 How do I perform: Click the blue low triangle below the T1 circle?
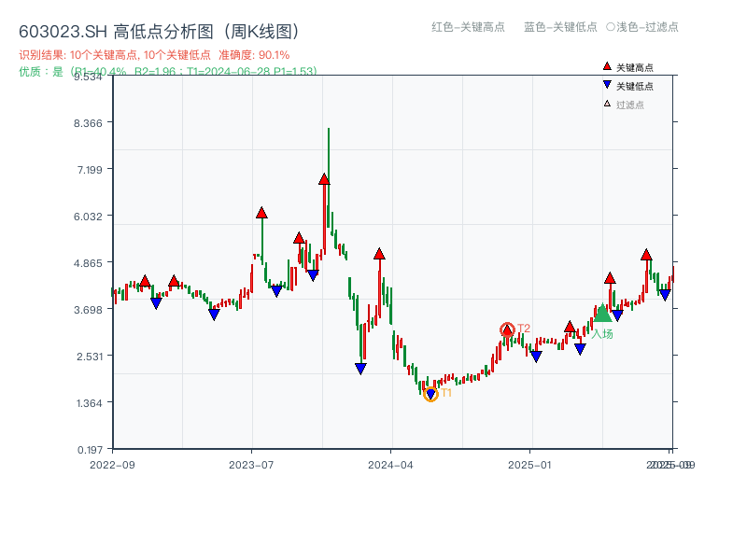(x=430, y=394)
